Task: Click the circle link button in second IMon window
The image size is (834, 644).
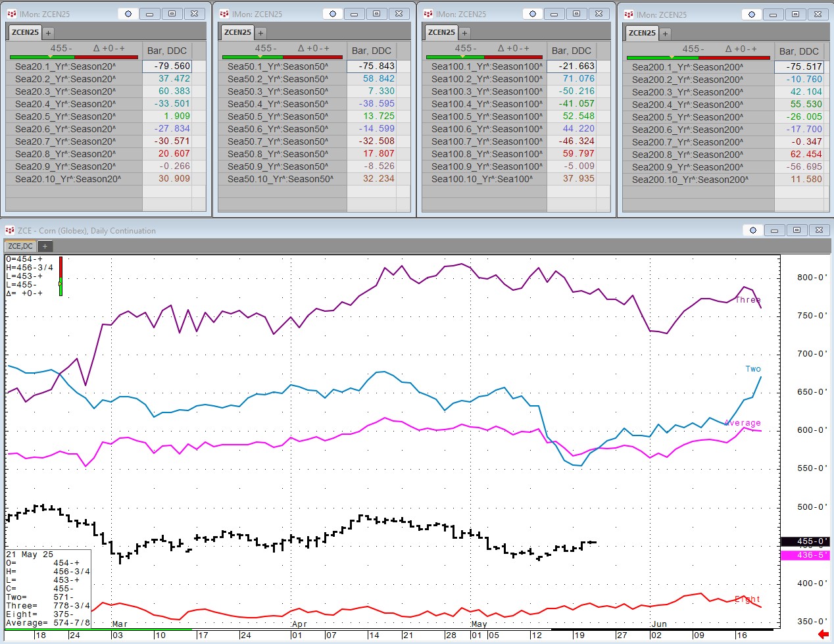Action: [333, 14]
